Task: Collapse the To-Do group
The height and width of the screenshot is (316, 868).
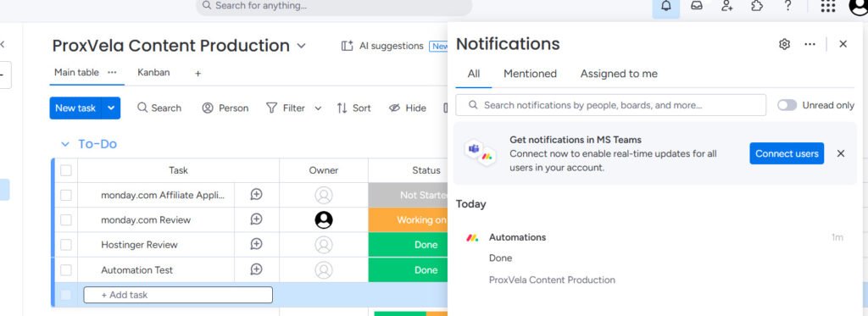Action: [64, 144]
